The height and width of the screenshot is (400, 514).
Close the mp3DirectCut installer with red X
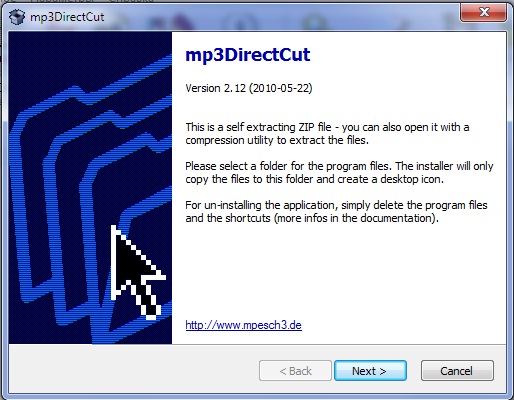click(484, 12)
